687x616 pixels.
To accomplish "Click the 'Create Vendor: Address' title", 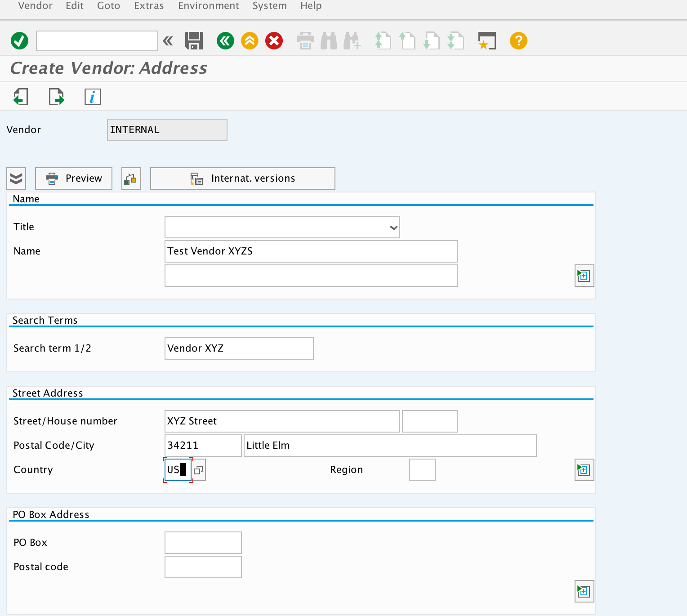I will [108, 68].
